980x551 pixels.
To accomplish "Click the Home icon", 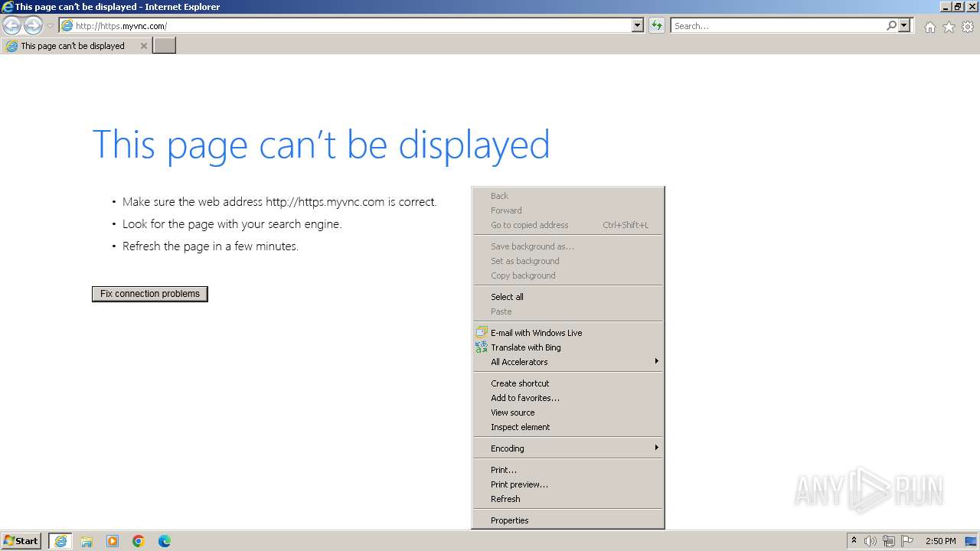I will tap(929, 27).
